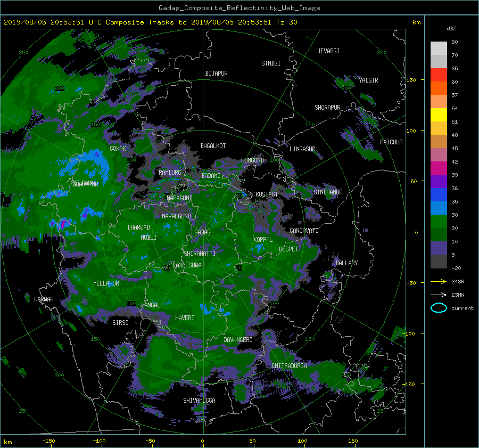Click the LAXMESHWAR city label
This screenshot has width=479, height=448.
pyautogui.click(x=188, y=265)
